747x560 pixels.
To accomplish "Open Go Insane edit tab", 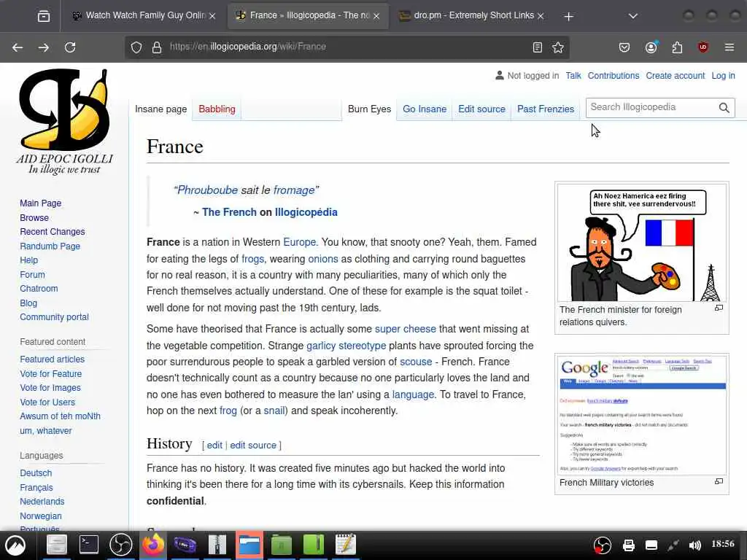I will [425, 109].
